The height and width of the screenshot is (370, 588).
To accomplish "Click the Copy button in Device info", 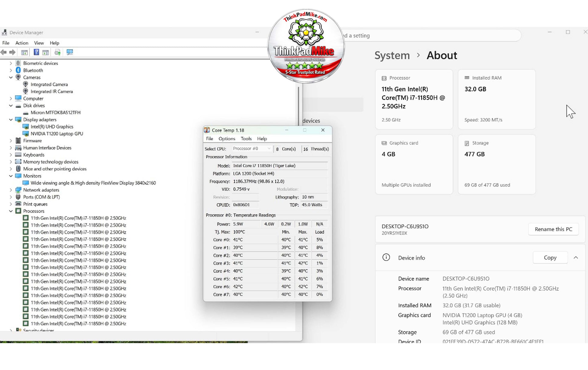I will tap(550, 258).
